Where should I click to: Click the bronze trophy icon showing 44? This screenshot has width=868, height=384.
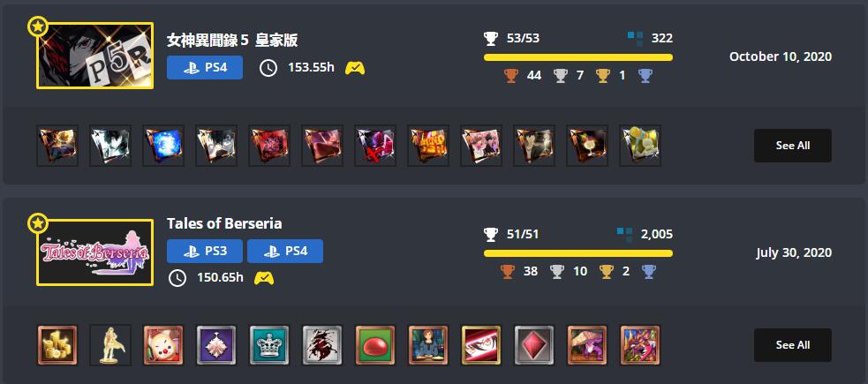coord(510,75)
